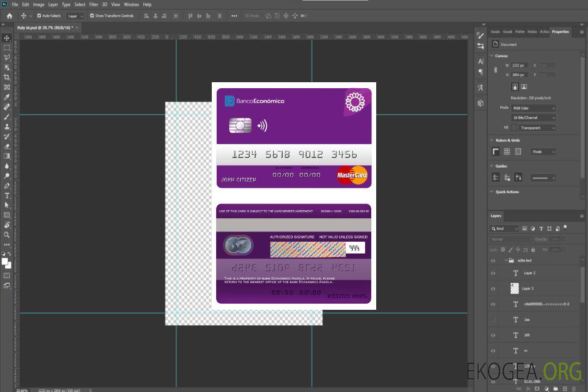588x392 pixels.
Task: Switch to the History panel tab
Action: point(532,32)
